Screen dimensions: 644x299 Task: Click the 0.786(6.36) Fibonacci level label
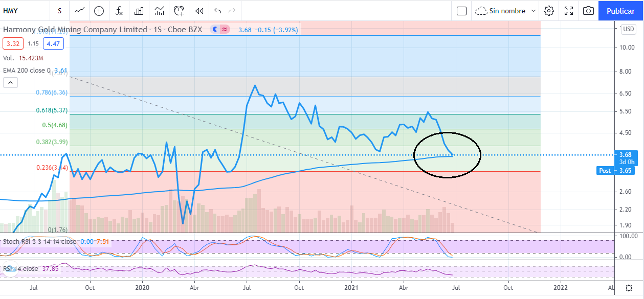[51, 93]
